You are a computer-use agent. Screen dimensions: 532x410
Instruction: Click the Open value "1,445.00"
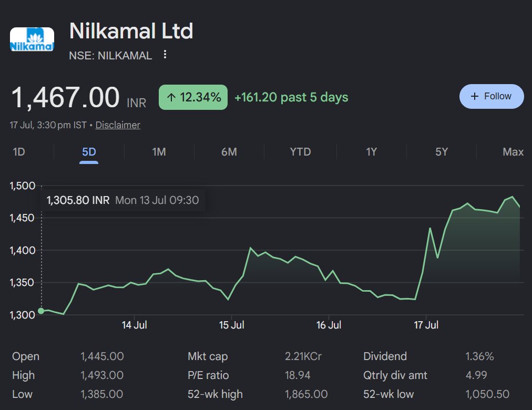click(x=102, y=356)
